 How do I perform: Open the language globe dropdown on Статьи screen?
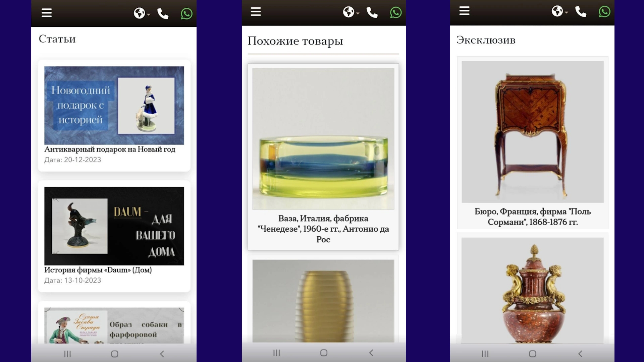click(x=142, y=13)
